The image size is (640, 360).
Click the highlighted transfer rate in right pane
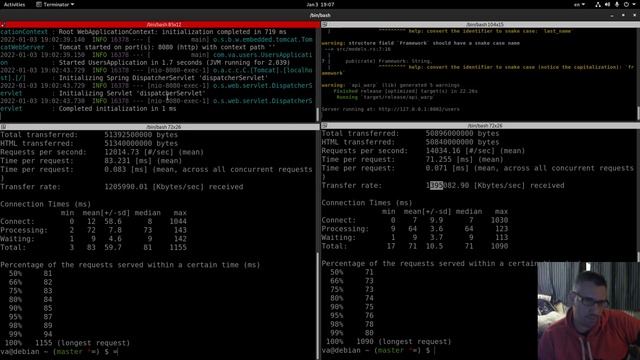point(436,185)
